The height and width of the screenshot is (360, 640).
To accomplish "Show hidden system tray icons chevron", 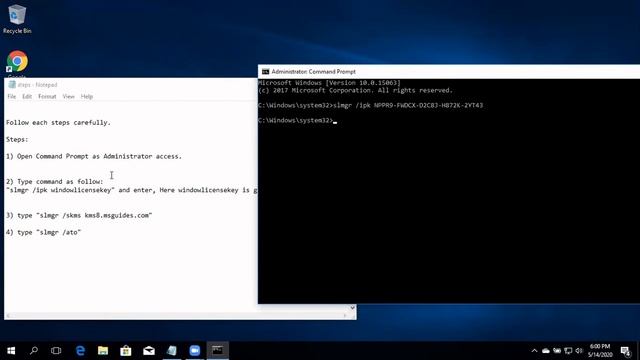I will coord(534,351).
